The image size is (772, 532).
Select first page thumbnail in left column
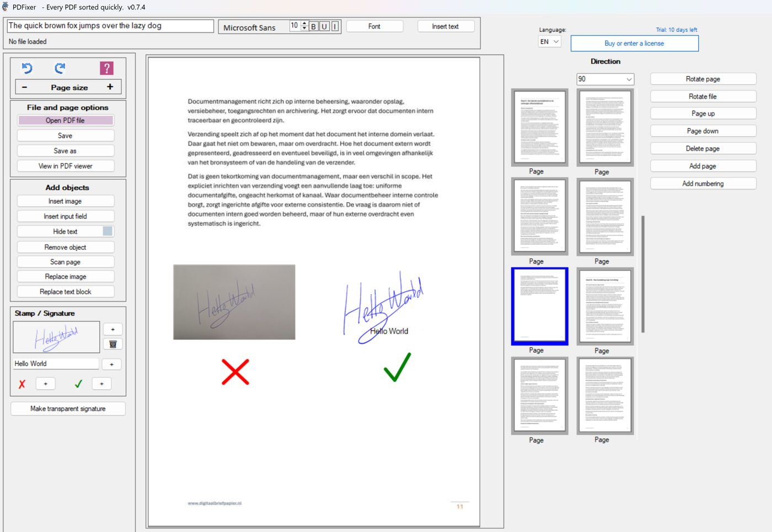coord(540,127)
